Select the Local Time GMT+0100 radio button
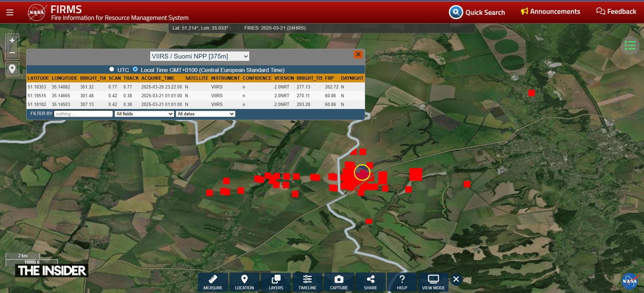The width and height of the screenshot is (644, 293). click(x=135, y=69)
